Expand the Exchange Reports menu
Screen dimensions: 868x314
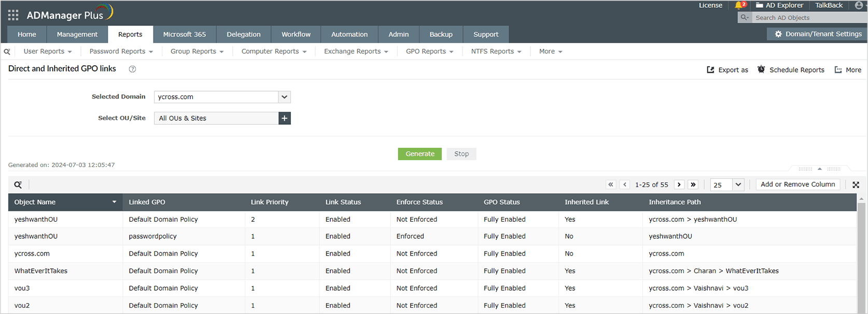point(356,51)
